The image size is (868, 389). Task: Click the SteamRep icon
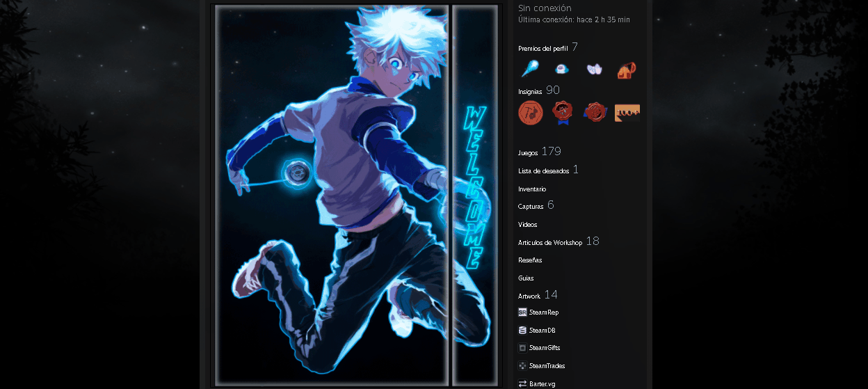(x=522, y=312)
